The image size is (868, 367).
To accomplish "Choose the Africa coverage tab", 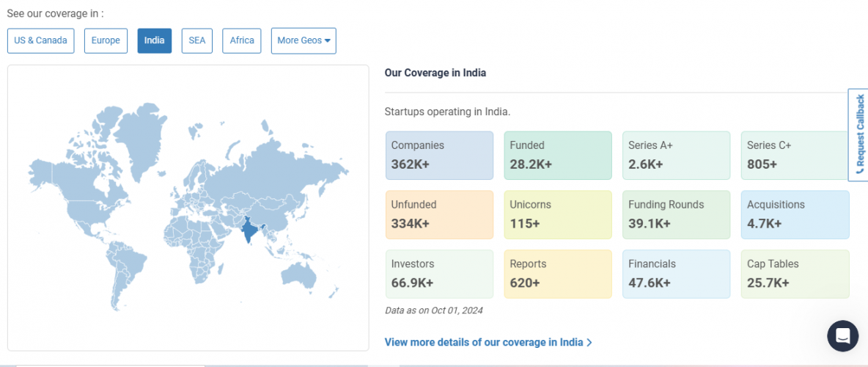I will point(242,40).
